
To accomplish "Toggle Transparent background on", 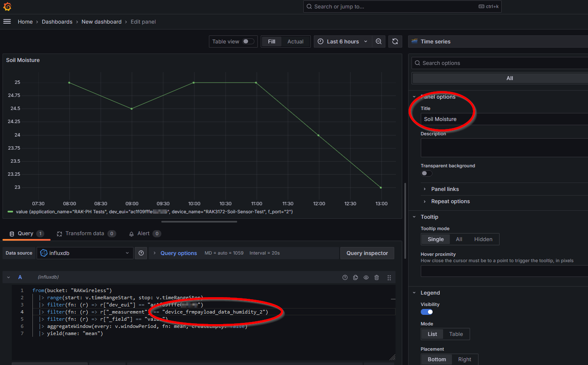I will click(x=426, y=173).
